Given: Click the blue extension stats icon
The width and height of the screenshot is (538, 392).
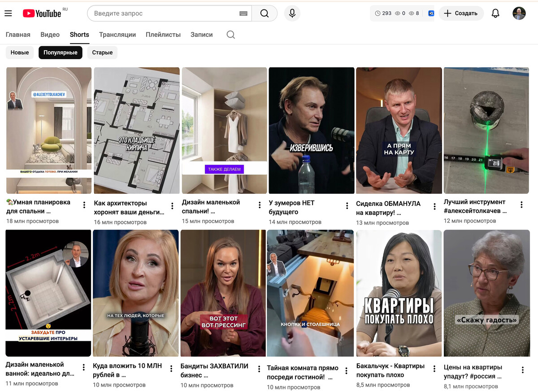Looking at the screenshot, I should coord(431,13).
